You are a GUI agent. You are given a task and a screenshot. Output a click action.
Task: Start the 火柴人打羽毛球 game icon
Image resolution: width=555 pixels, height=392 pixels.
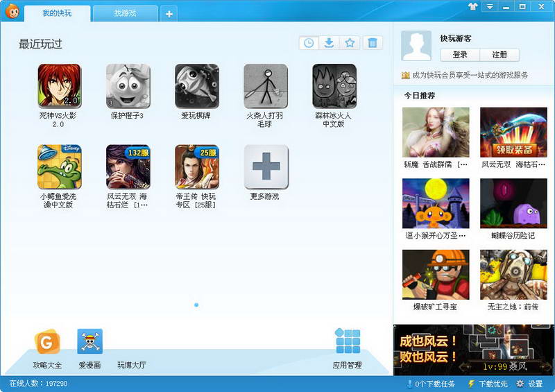coord(266,85)
